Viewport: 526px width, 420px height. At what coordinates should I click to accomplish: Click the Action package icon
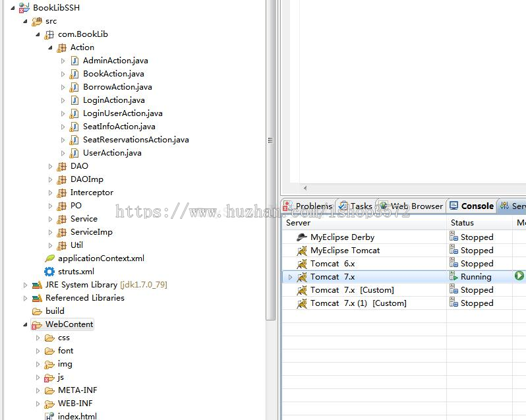coord(62,47)
